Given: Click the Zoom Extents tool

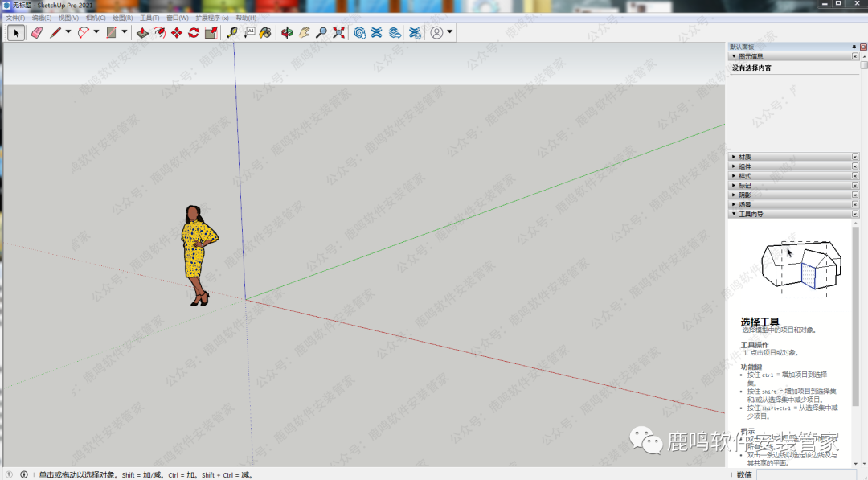Looking at the screenshot, I should [x=338, y=33].
